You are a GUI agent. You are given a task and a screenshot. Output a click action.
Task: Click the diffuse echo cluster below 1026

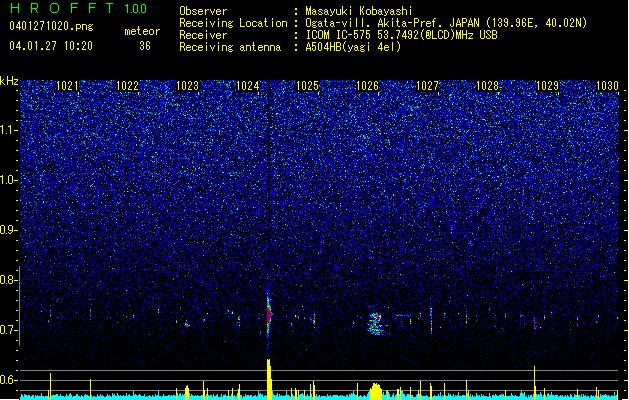376,323
